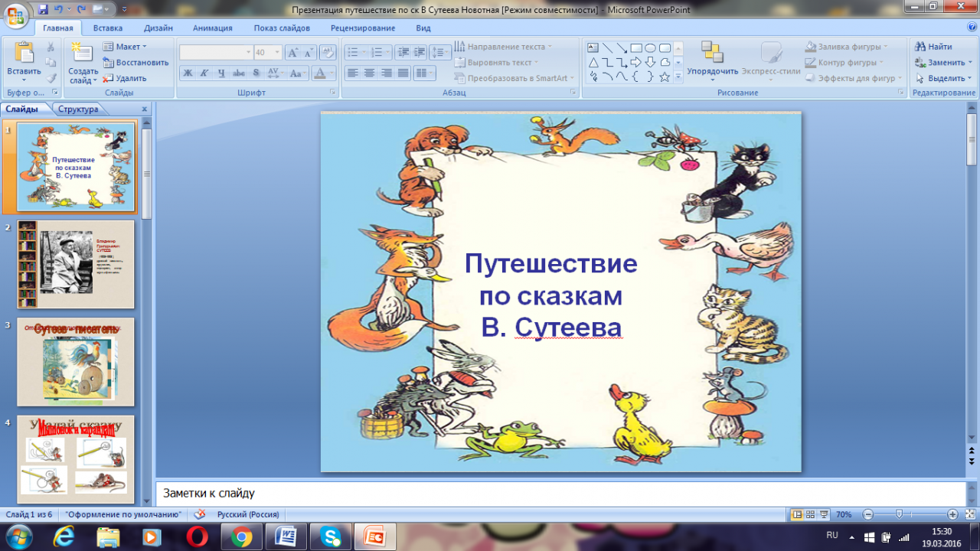Select the oval shape in gallery

650,47
